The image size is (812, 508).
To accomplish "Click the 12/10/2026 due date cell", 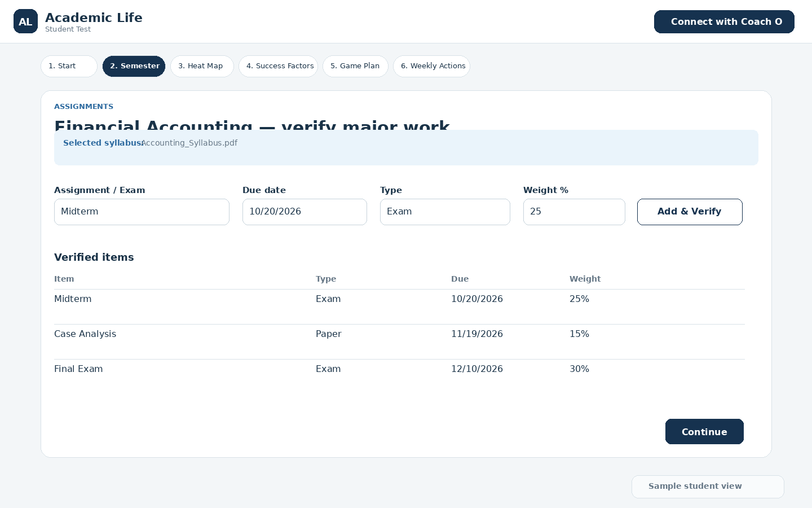I will coord(477,369).
